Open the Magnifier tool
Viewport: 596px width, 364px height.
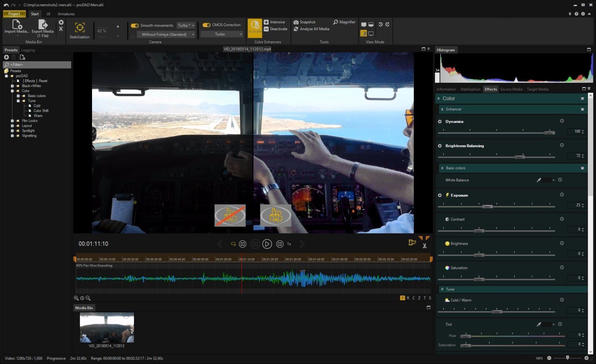344,22
